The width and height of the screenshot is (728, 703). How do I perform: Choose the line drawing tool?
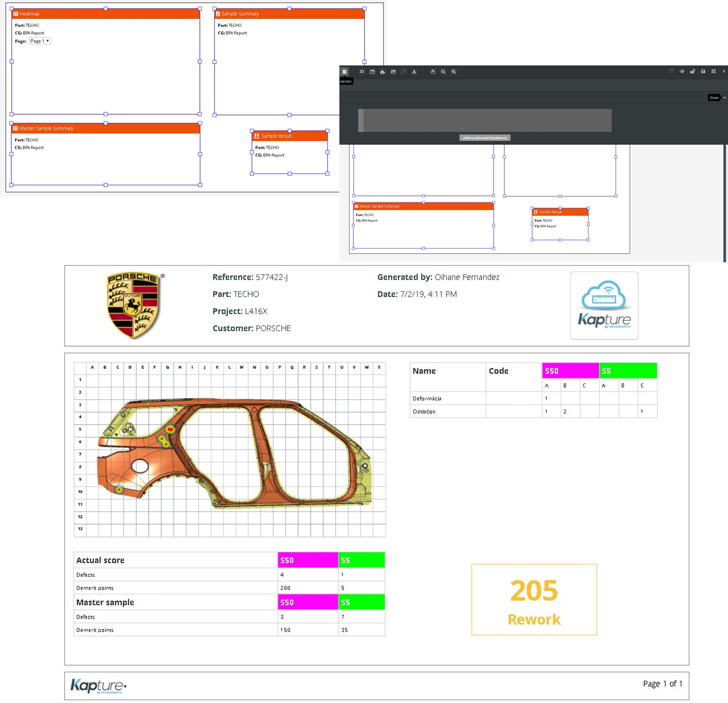click(x=404, y=72)
